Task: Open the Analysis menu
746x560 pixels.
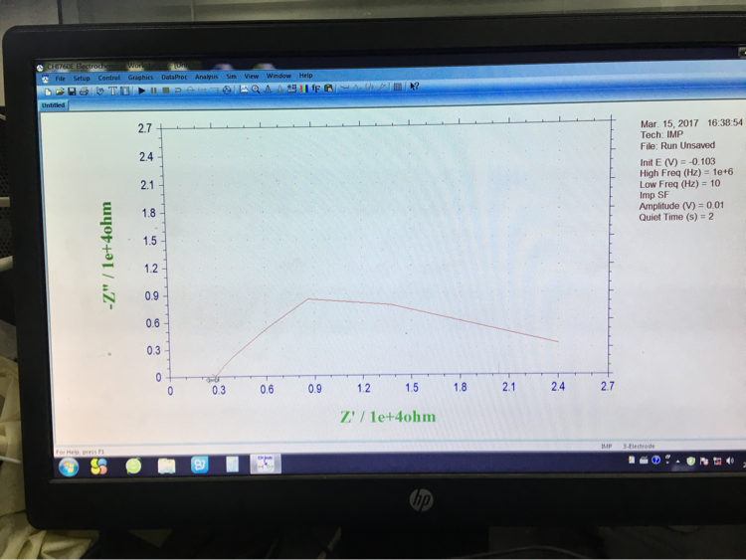Action: [207, 77]
